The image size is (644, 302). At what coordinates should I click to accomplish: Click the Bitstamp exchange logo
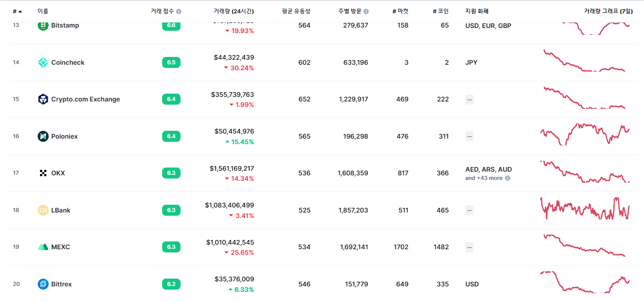(43, 26)
